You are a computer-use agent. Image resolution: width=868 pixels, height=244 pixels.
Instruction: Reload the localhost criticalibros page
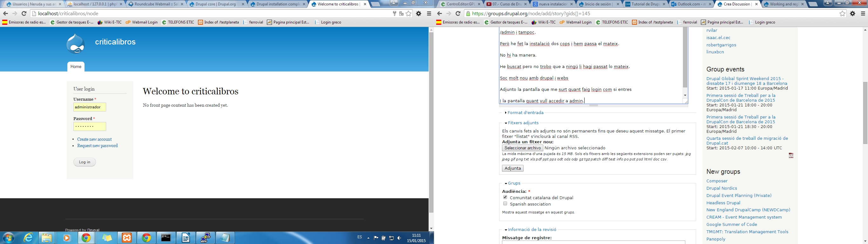click(24, 13)
